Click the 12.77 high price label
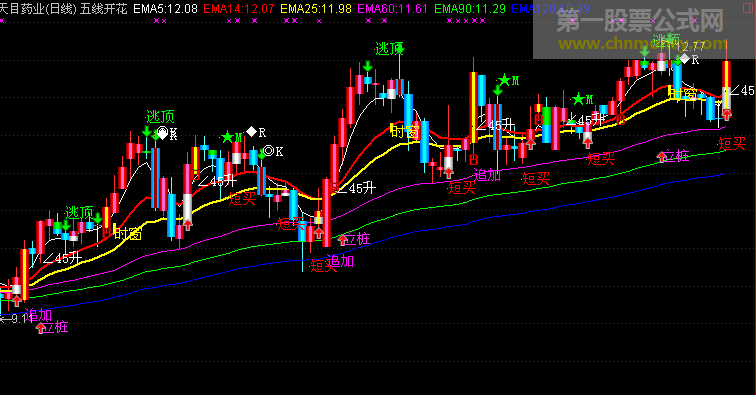756x395 pixels. coord(691,47)
